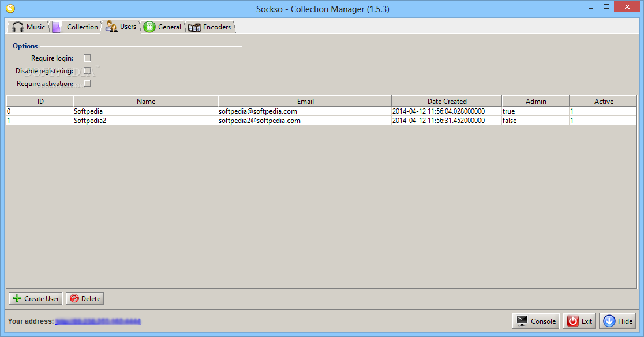
Task: Click the date 2014-04-12 11:56:31.452000000
Action: (447, 120)
